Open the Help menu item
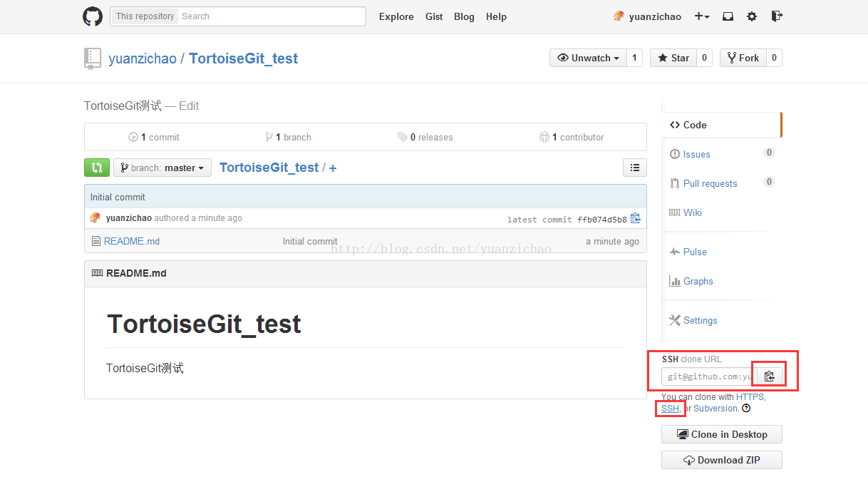868x482 pixels. (x=496, y=16)
